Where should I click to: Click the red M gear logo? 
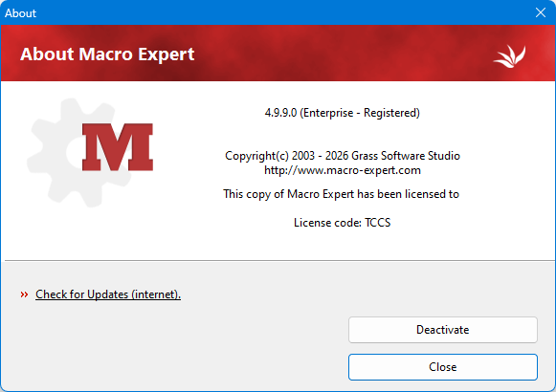[91, 152]
